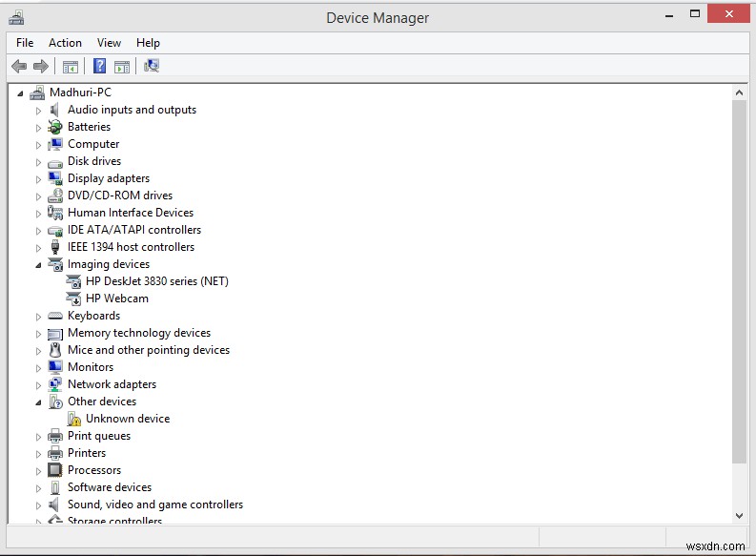756x556 pixels.
Task: Collapse the Madhuri-PC root node
Action: [20, 93]
